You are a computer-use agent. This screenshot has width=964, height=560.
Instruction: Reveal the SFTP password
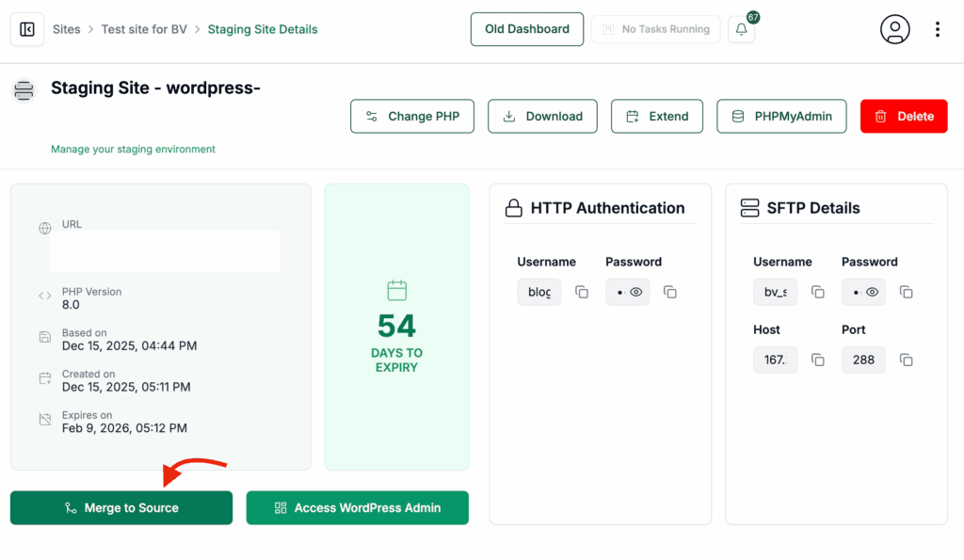click(x=873, y=292)
